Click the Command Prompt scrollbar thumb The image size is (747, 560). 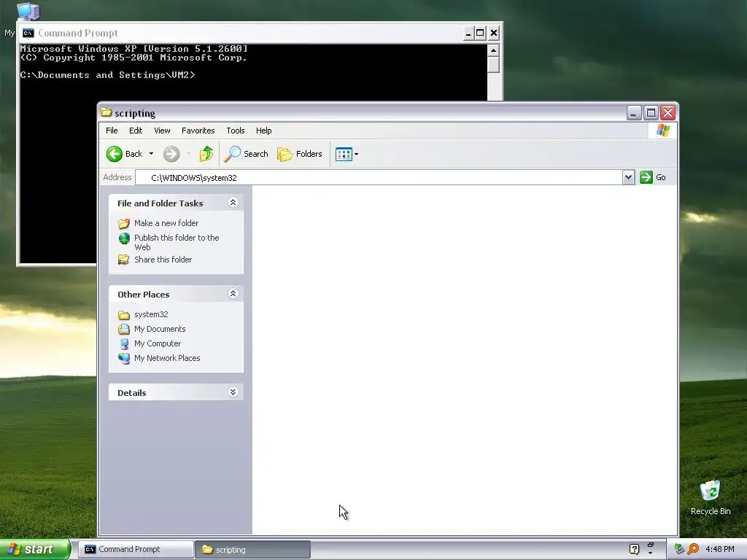click(494, 65)
